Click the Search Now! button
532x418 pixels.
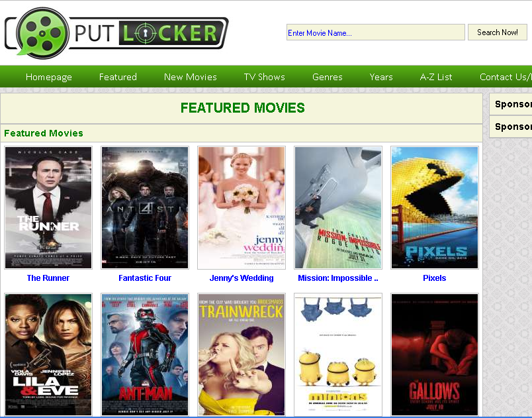pyautogui.click(x=498, y=32)
